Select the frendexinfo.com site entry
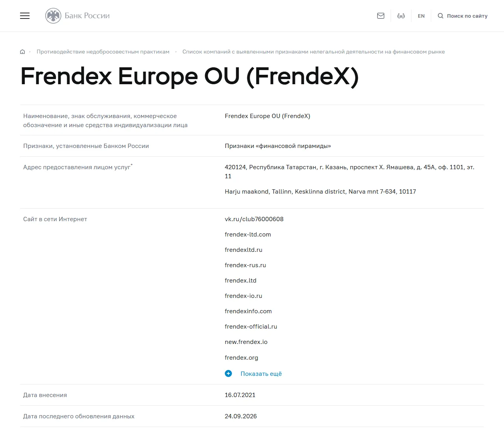This screenshot has height=438, width=504. (248, 311)
